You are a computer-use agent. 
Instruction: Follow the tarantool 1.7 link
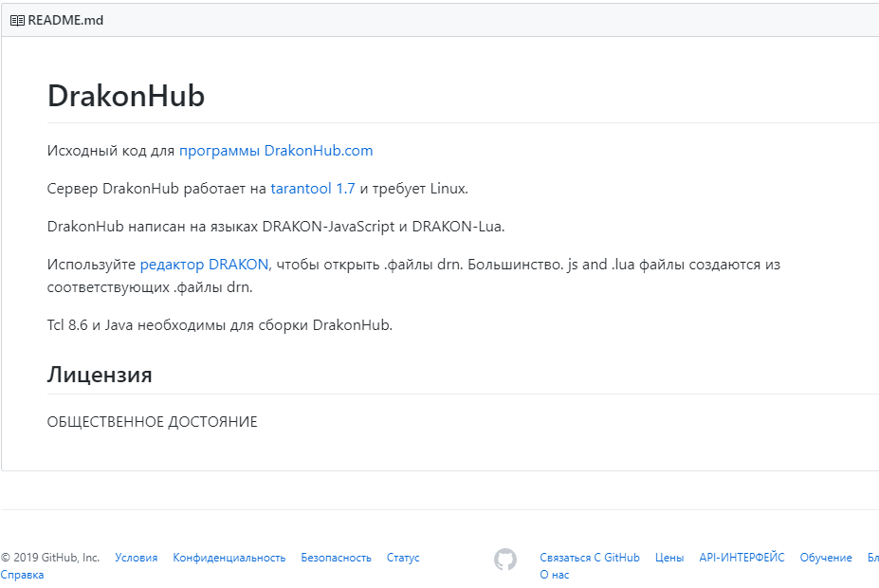(312, 188)
